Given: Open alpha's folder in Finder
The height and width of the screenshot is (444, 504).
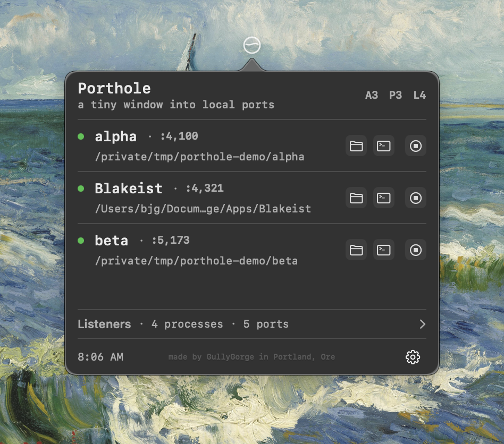Looking at the screenshot, I should [x=356, y=146].
